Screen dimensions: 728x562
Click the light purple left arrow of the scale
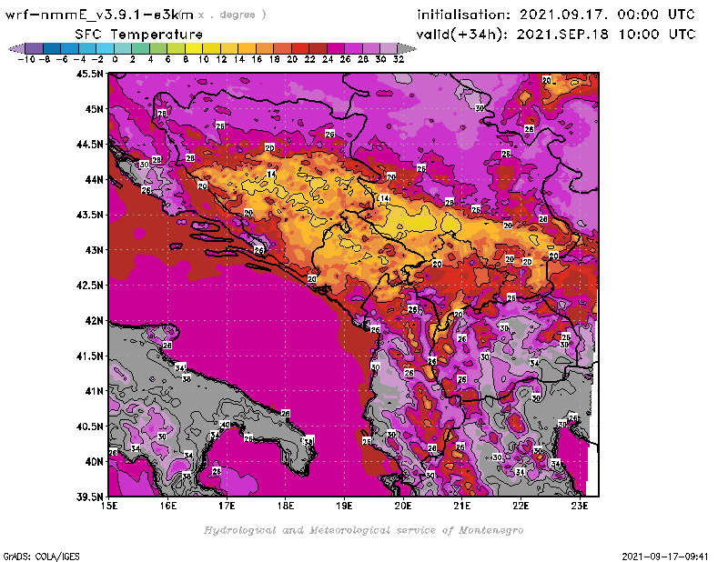click(x=17, y=48)
